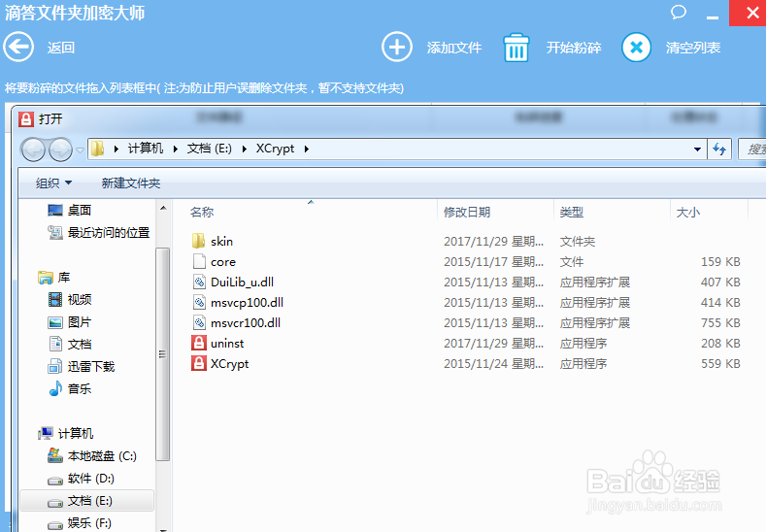The height and width of the screenshot is (532, 766).
Task: Click the 新建文件夹 button
Action: pyautogui.click(x=131, y=183)
